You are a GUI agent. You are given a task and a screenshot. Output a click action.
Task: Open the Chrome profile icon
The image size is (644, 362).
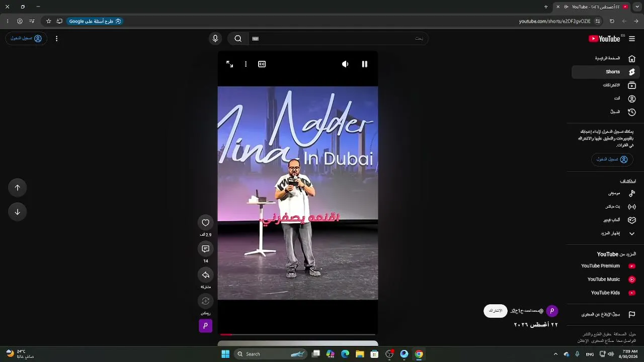tap(20, 21)
